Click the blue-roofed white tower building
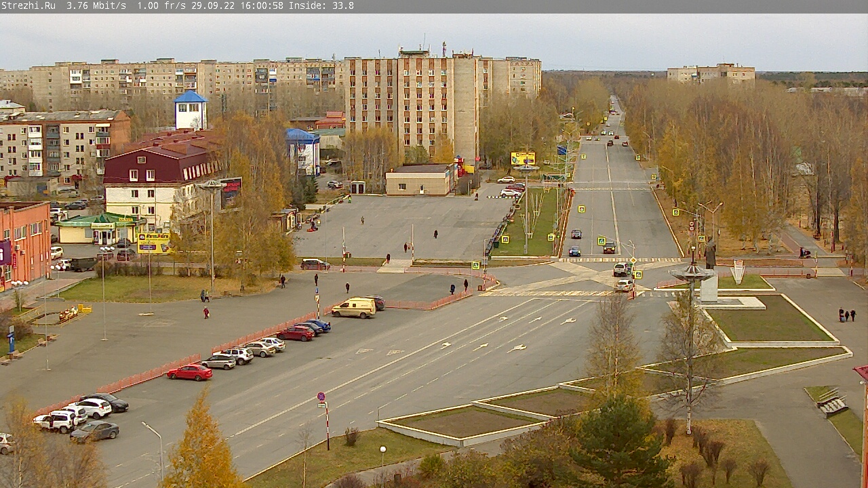 click(191, 110)
